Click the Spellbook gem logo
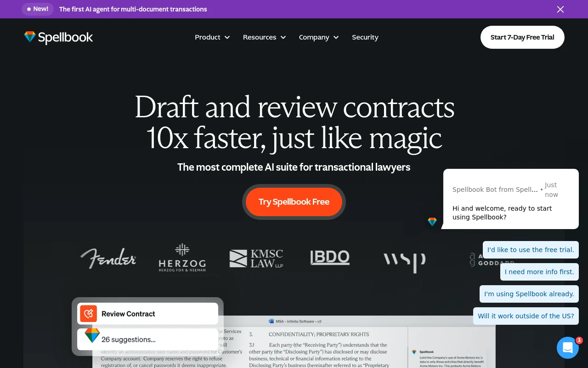The image size is (588, 368). pyautogui.click(x=30, y=37)
